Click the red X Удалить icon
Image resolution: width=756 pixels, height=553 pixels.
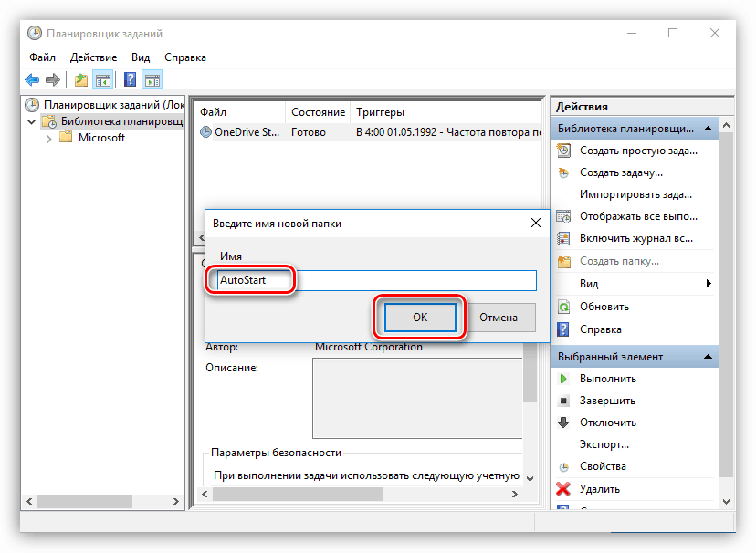(563, 489)
